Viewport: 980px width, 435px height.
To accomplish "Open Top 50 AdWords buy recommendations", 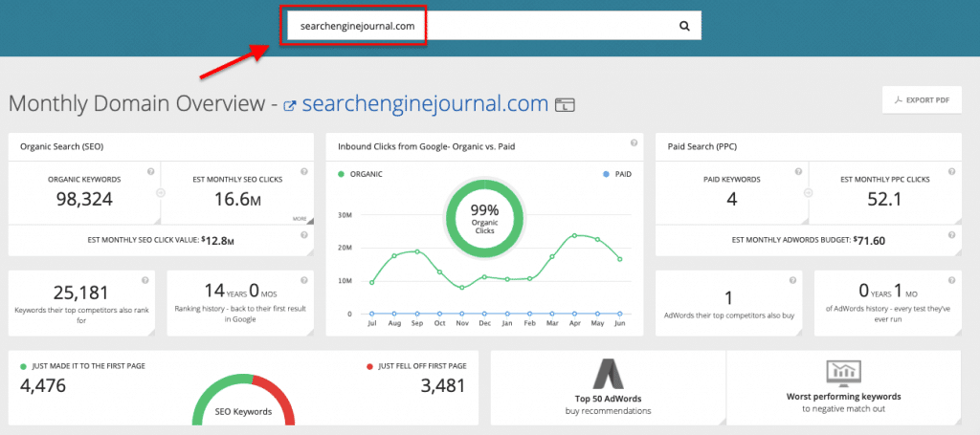I will coord(608,402).
